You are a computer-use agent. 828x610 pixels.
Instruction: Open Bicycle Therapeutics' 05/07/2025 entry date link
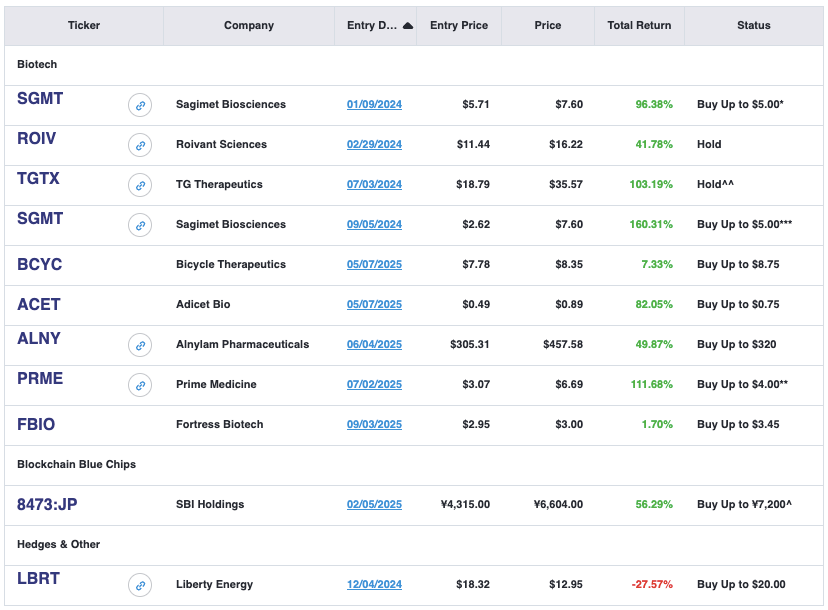click(374, 264)
